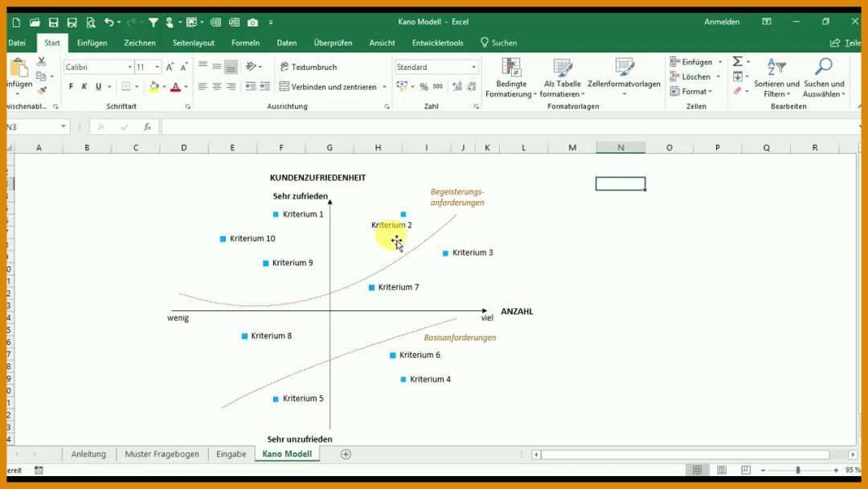Click the Zellenformatvorlagen button
Image resolution: width=868 pixels, height=489 pixels.
[x=624, y=78]
